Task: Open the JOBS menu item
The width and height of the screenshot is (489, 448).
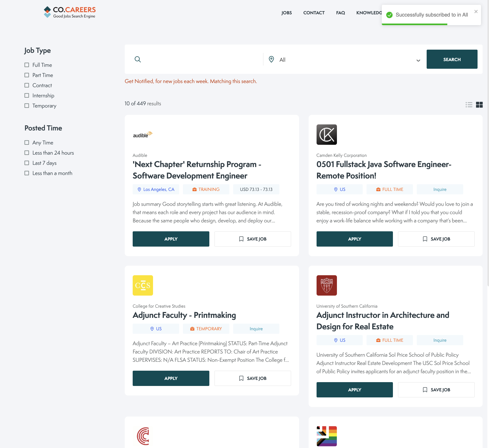Action: (287, 13)
